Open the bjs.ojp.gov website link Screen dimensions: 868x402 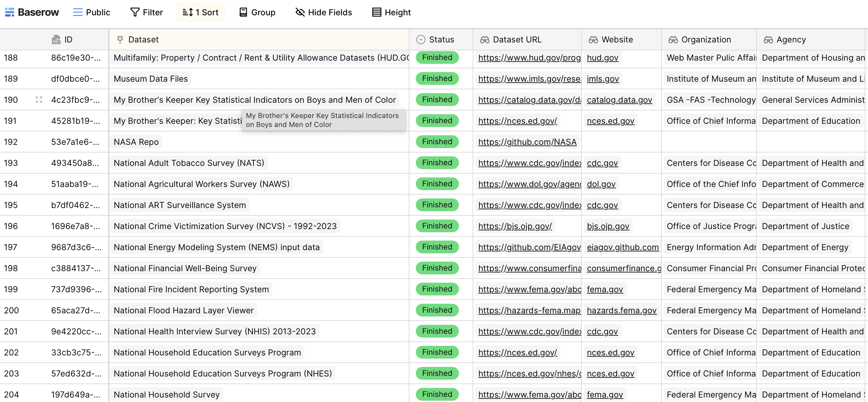coord(608,226)
